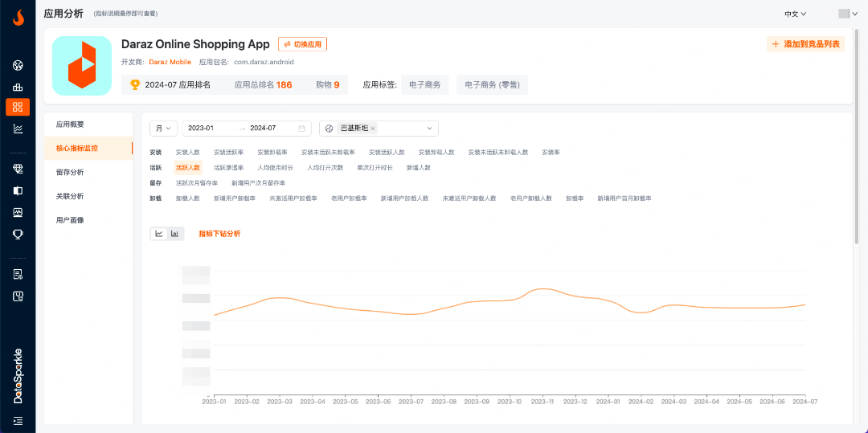Select the 安装活跃人数 metric
868x433 pixels.
click(387, 152)
